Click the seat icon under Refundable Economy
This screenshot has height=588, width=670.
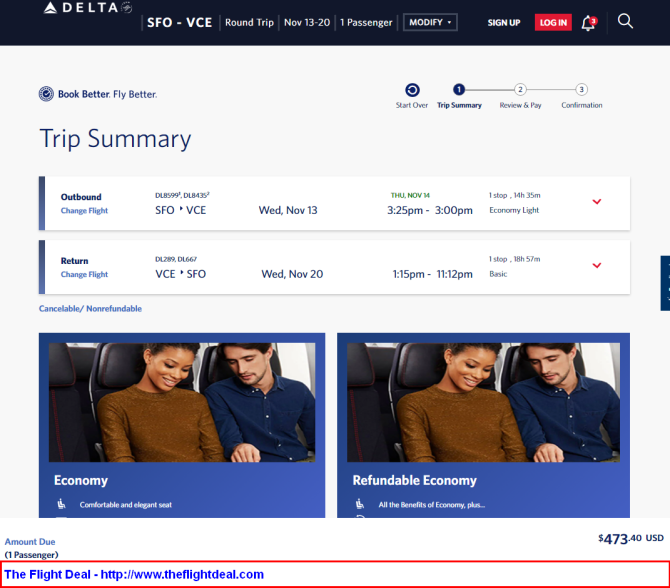click(x=360, y=504)
